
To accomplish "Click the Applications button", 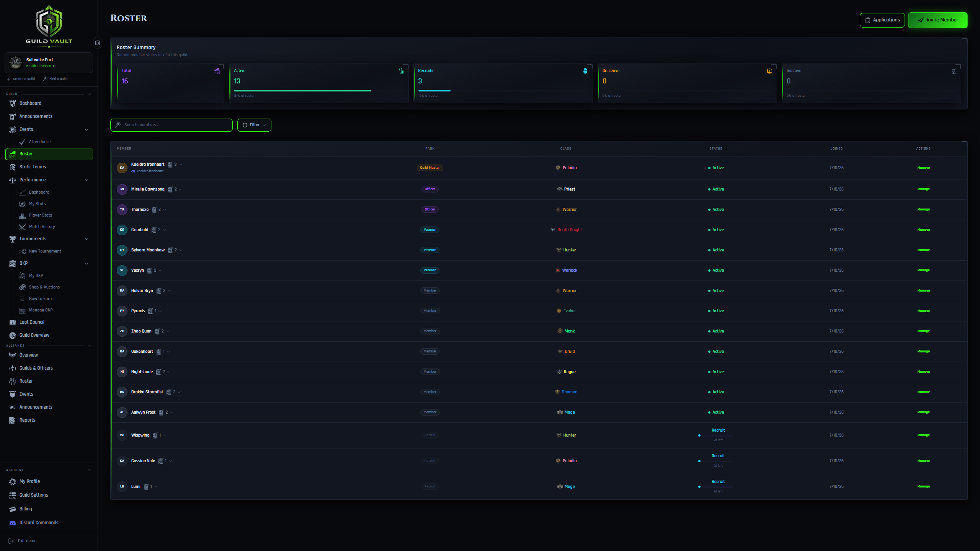I will tap(882, 20).
